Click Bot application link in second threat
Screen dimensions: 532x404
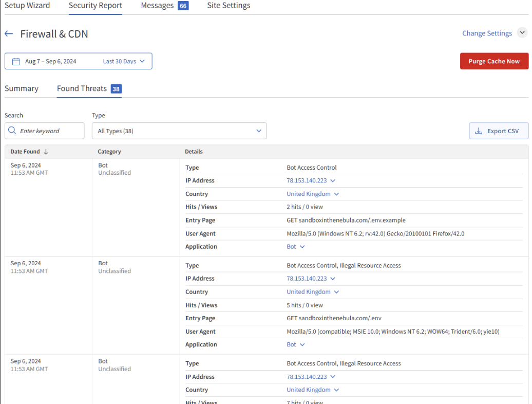click(291, 344)
